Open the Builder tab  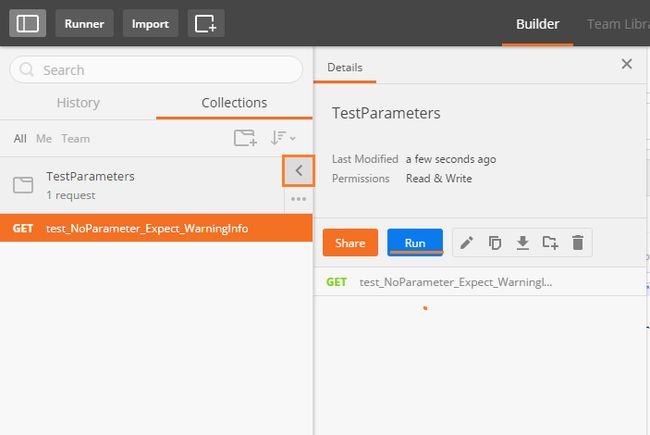[537, 24]
